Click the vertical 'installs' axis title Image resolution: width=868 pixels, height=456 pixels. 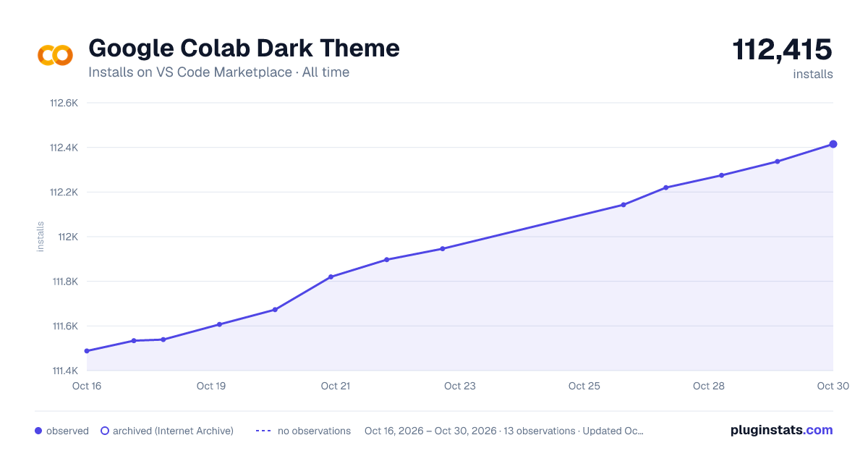[41, 237]
